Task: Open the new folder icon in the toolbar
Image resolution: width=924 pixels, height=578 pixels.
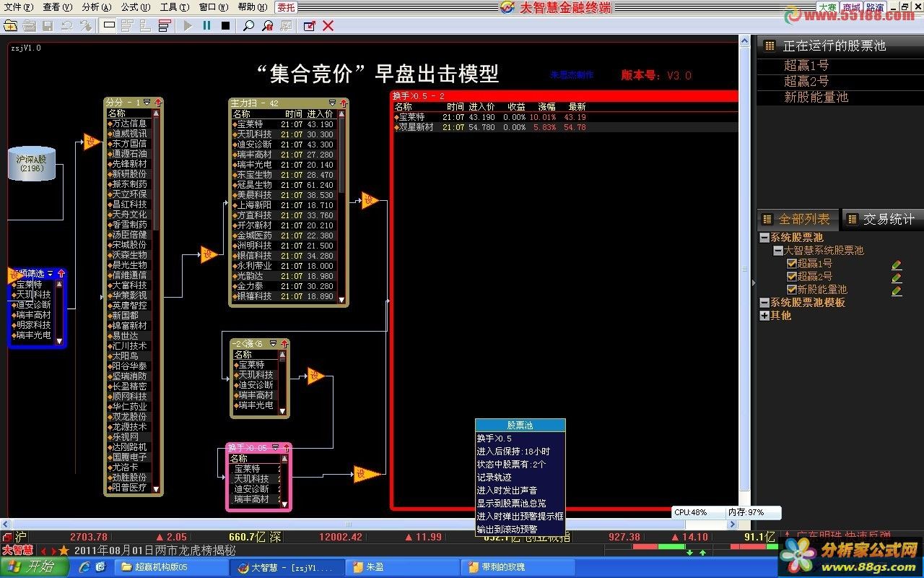Action: (x=10, y=25)
